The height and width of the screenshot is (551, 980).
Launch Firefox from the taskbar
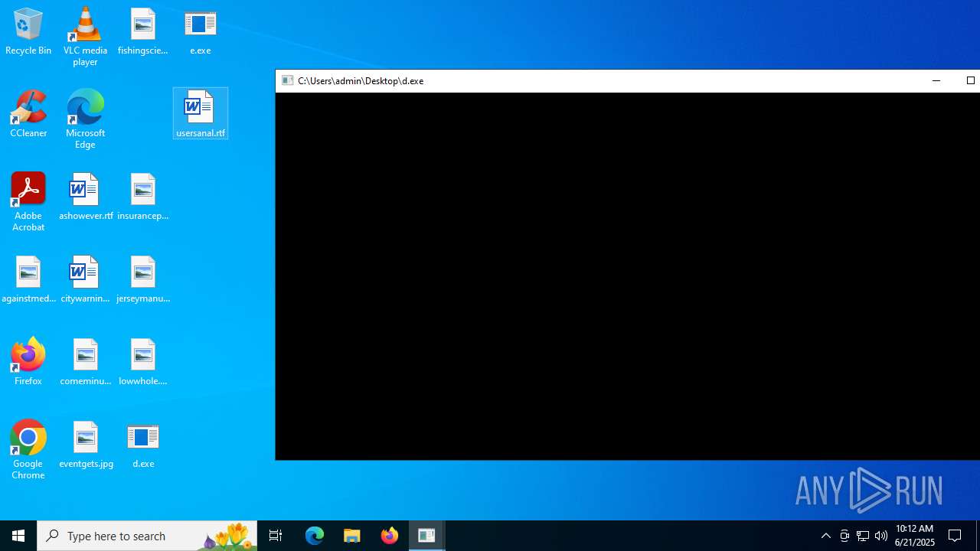pos(390,536)
